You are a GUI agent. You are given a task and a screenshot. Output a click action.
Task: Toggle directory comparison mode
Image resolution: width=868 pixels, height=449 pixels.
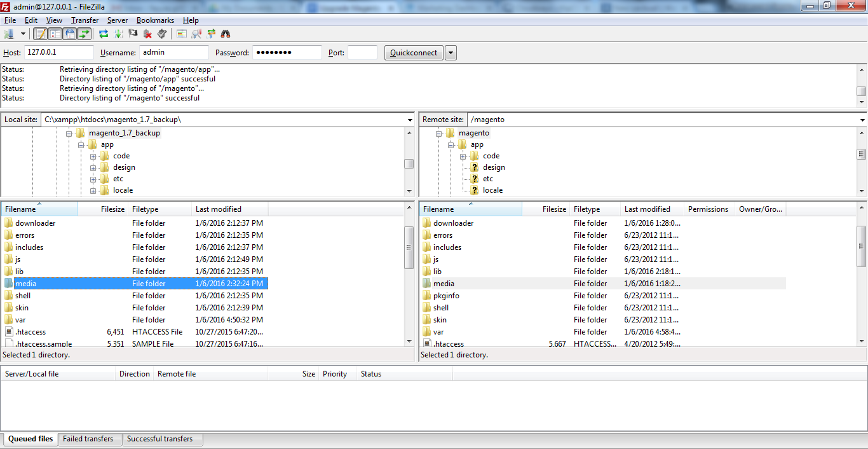pos(196,34)
